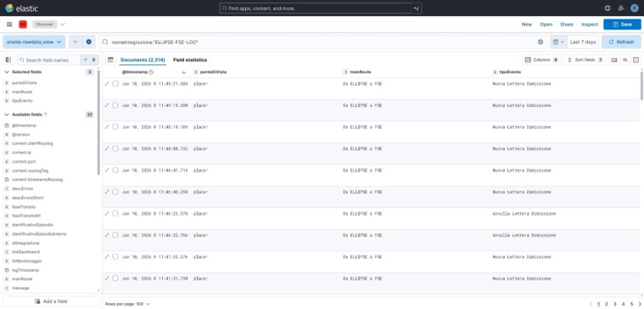Open the Inspect menu item

click(x=590, y=25)
